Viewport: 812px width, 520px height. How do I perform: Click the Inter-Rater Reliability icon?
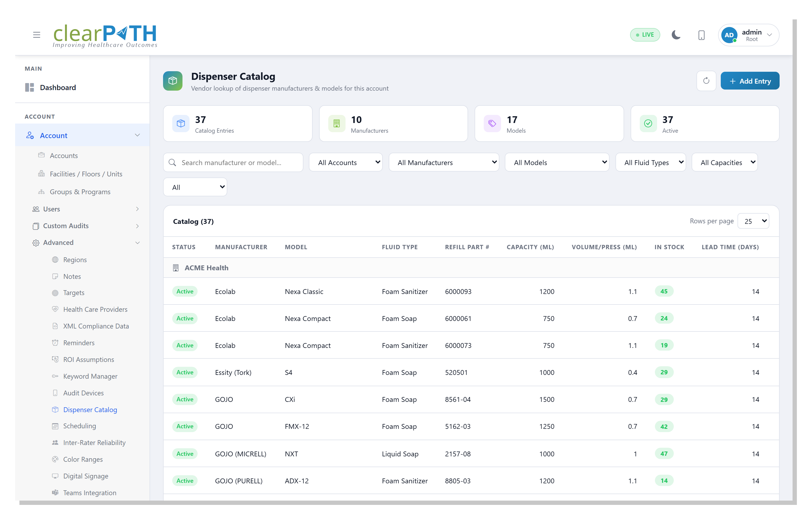tap(55, 442)
